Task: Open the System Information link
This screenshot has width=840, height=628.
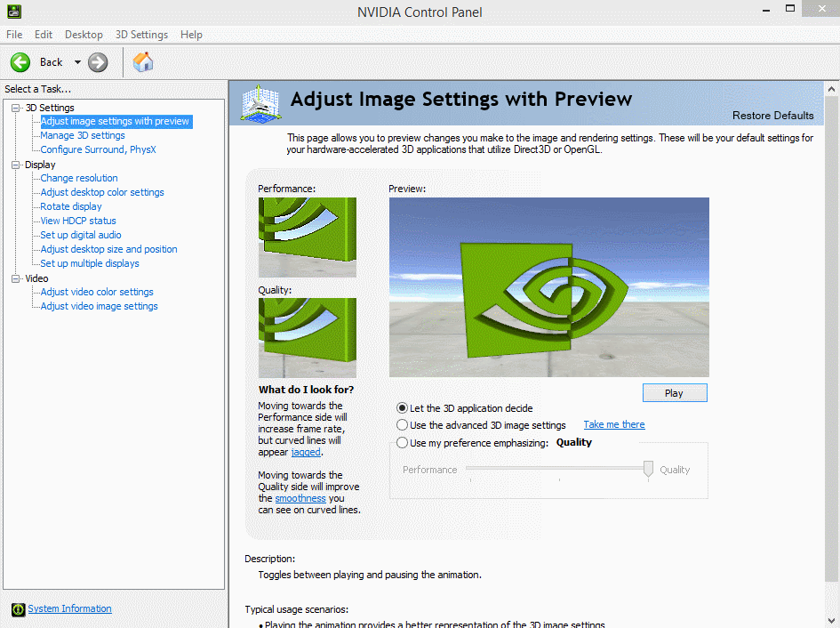Action: click(69, 608)
